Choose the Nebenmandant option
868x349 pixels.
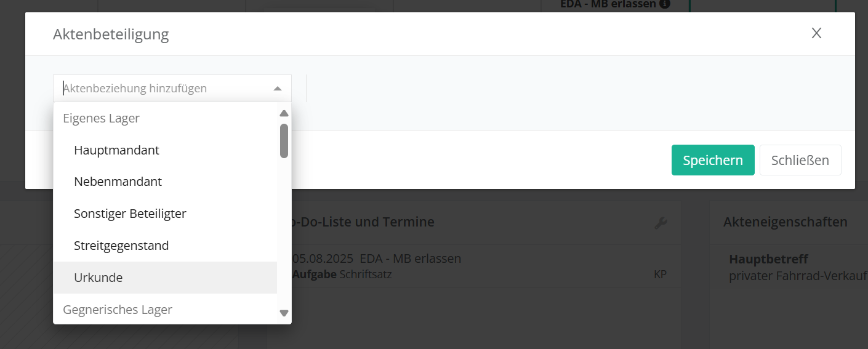tap(118, 182)
